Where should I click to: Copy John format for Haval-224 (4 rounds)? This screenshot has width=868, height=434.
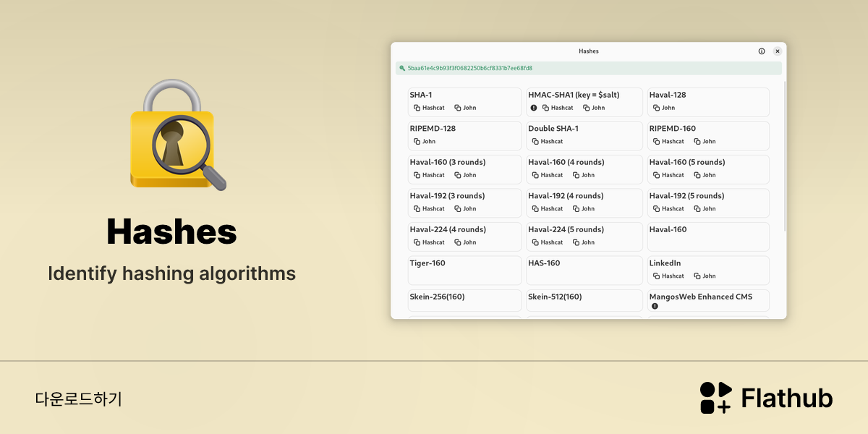pyautogui.click(x=465, y=242)
